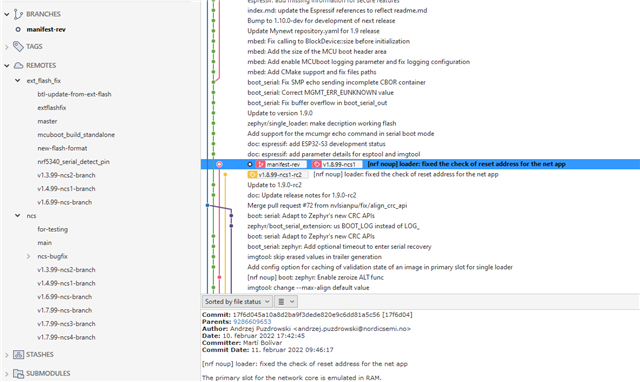Select the nrf5340_serial_detect_pin remote branch
640x382 pixels.
tap(73, 162)
